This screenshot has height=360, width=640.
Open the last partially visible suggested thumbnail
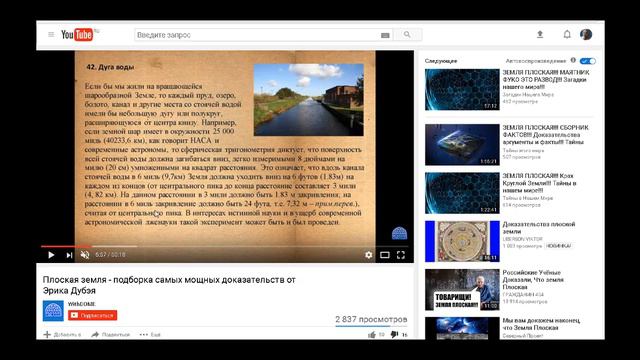(462, 328)
